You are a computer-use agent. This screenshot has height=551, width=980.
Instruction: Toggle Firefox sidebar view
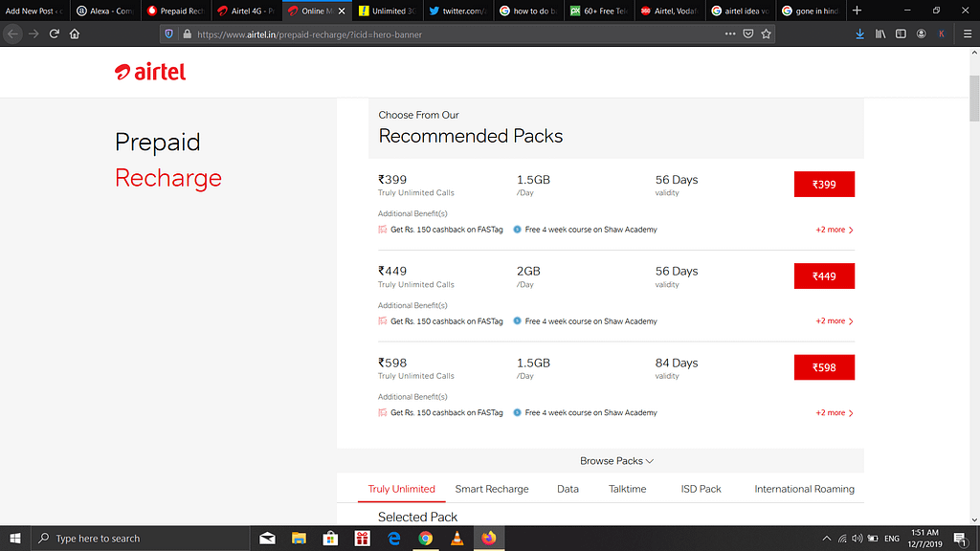coord(901,33)
